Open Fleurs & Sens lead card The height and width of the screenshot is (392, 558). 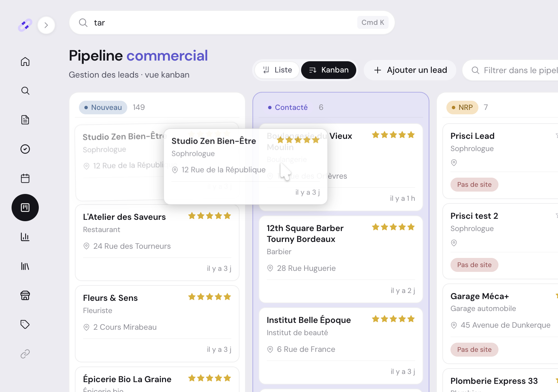click(157, 324)
